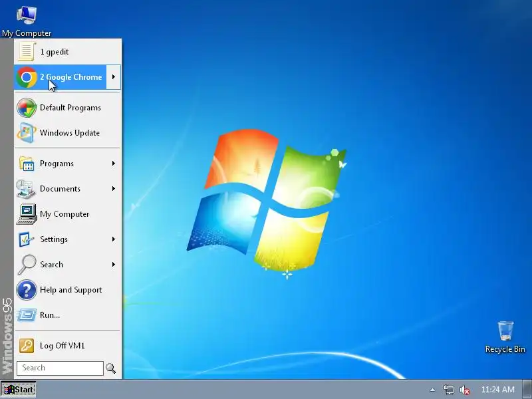
Task: Open Windows Update menu entry
Action: pyautogui.click(x=68, y=132)
